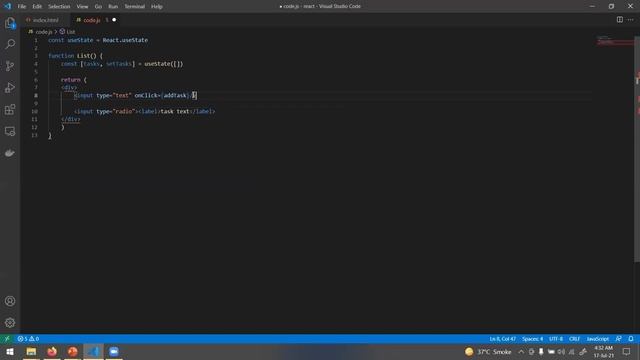The height and width of the screenshot is (360, 640).
Task: Click on 'React.useState' text on line 1
Action: pyautogui.click(x=125, y=40)
